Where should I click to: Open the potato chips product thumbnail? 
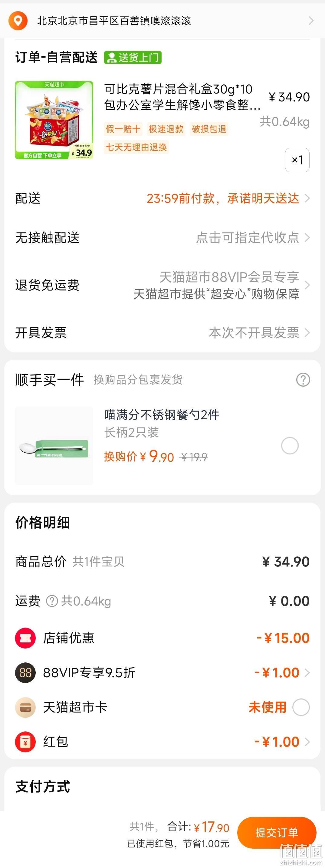54,120
